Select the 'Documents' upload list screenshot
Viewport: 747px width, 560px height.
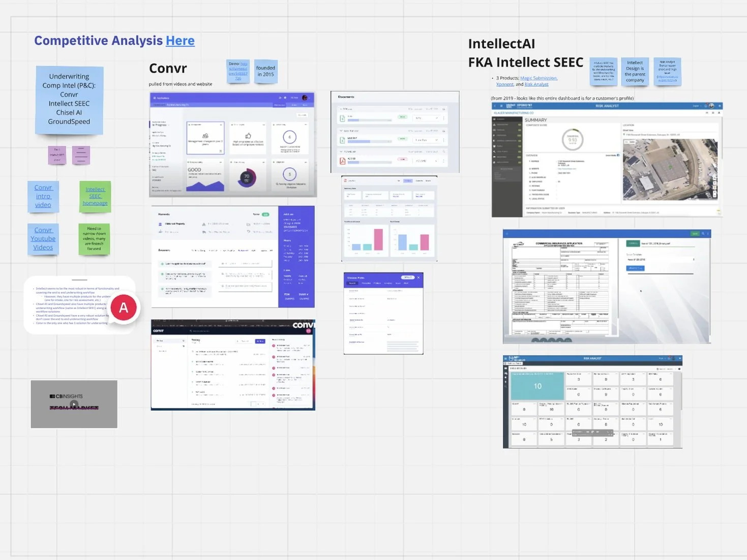[x=395, y=132]
